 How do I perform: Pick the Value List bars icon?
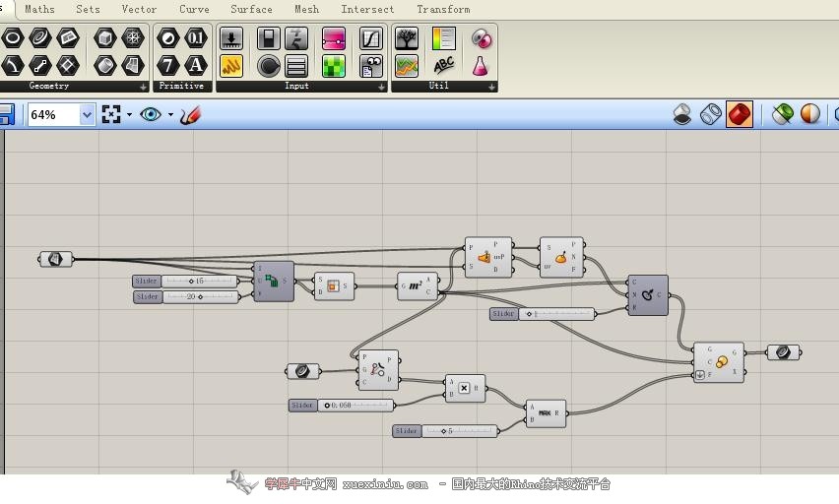296,66
